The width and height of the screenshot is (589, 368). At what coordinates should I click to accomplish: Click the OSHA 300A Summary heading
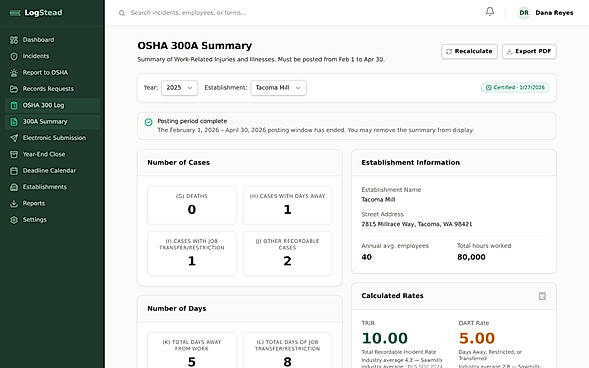tap(195, 46)
